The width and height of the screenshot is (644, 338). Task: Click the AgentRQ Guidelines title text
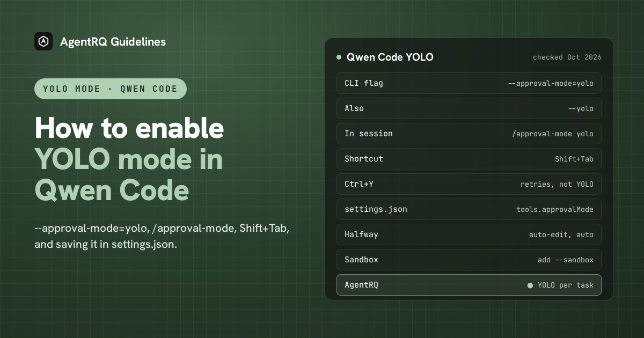(113, 41)
